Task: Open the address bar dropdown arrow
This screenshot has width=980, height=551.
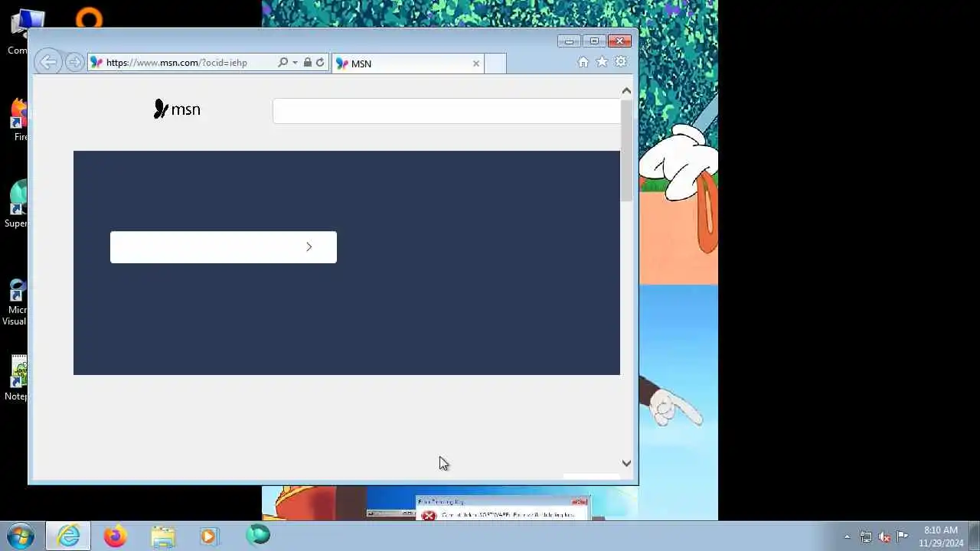Action: 295,63
